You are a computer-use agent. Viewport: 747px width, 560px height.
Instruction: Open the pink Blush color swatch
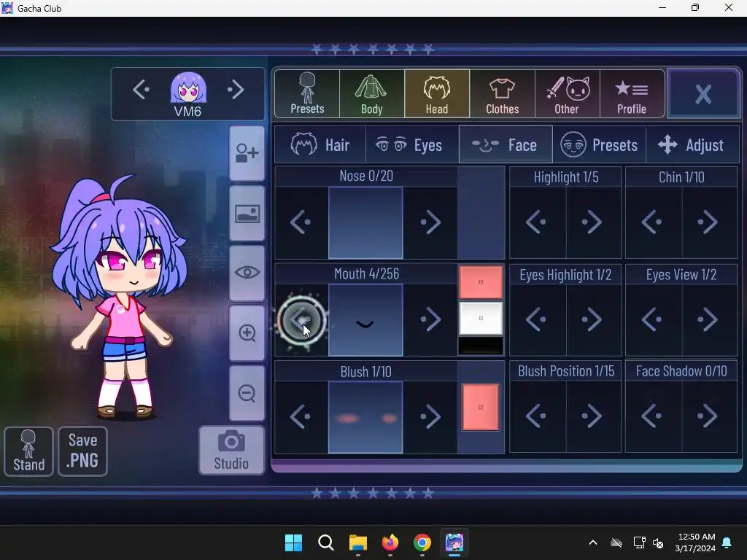pyautogui.click(x=481, y=407)
